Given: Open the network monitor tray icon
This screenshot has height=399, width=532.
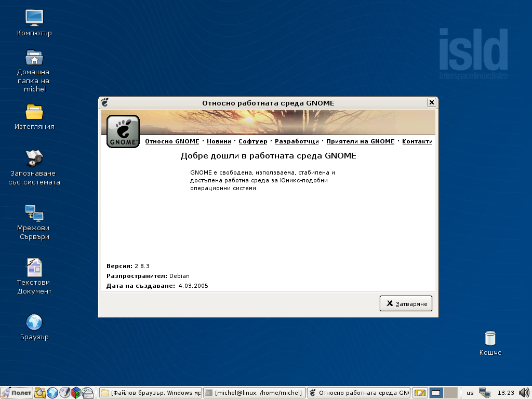Looking at the screenshot, I should [485, 393].
